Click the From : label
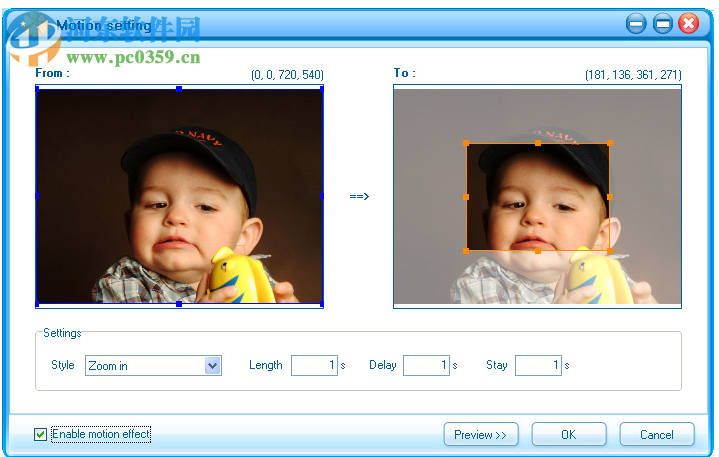Viewport: 719px width, 457px height. [53, 73]
